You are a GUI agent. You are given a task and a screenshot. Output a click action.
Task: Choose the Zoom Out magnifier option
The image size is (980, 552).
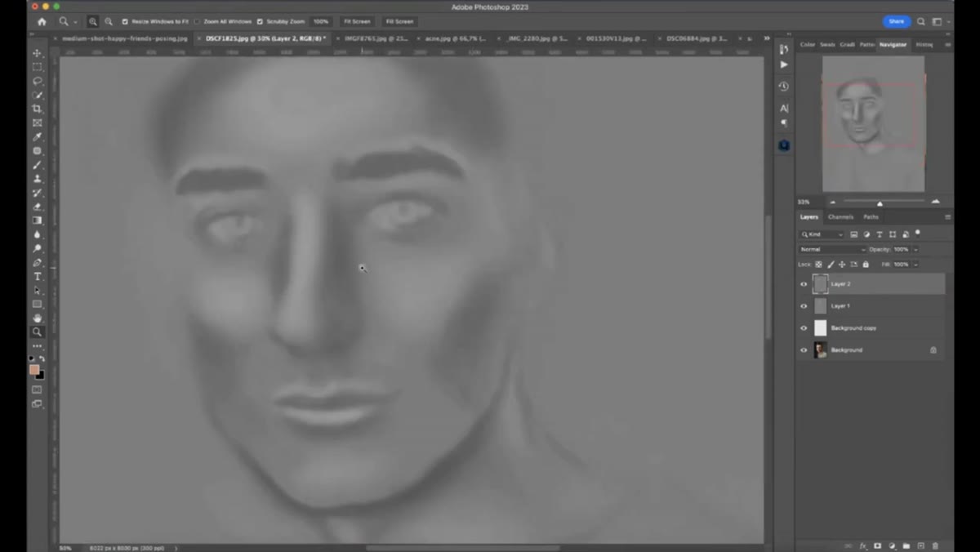pos(109,21)
